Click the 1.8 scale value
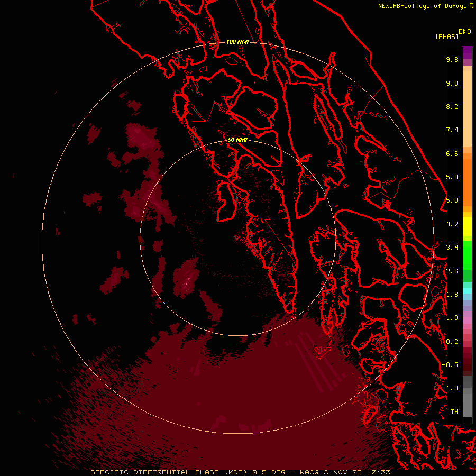The width and height of the screenshot is (476, 476). pos(452,295)
